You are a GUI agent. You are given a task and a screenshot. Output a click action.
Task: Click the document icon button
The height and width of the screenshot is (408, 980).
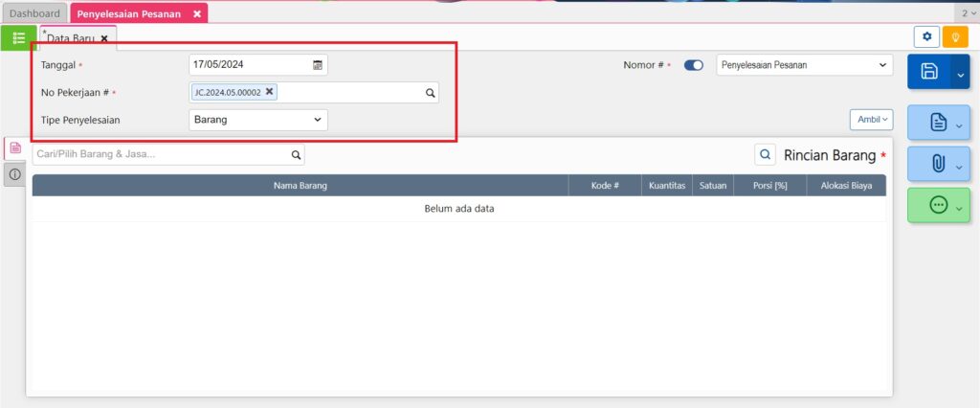coord(939,123)
